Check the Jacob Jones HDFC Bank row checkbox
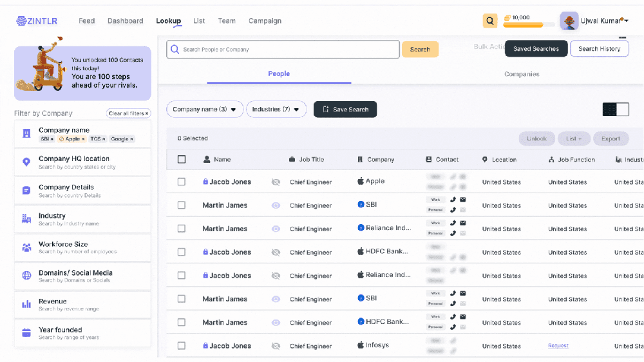This screenshot has height=362, width=644. click(182, 252)
